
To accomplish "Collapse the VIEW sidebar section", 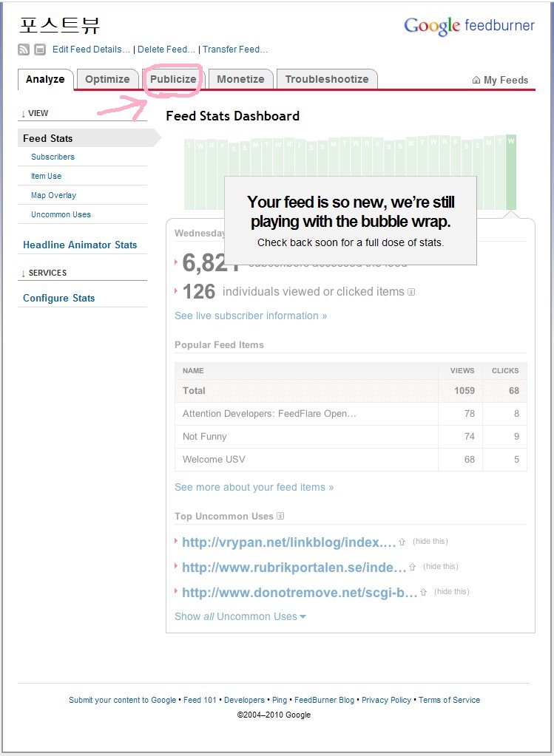I will point(34,113).
